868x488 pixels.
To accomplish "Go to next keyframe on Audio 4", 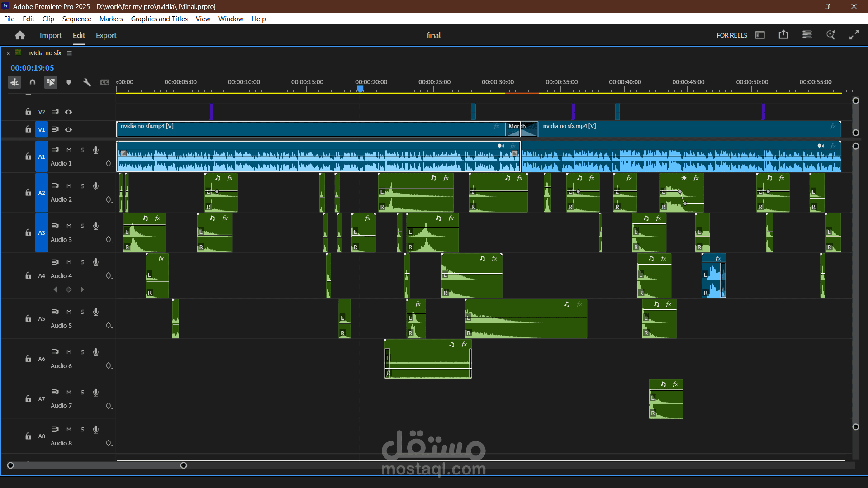I will 82,289.
